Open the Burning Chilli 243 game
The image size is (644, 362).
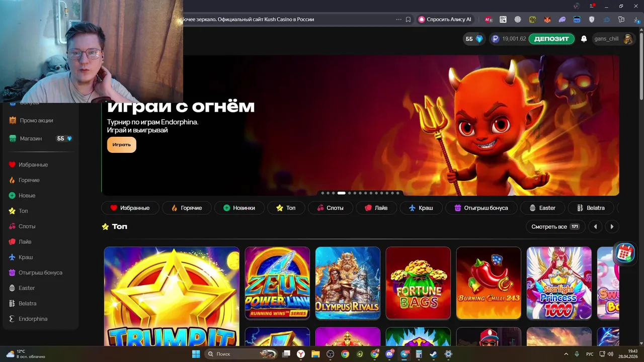tap(489, 283)
